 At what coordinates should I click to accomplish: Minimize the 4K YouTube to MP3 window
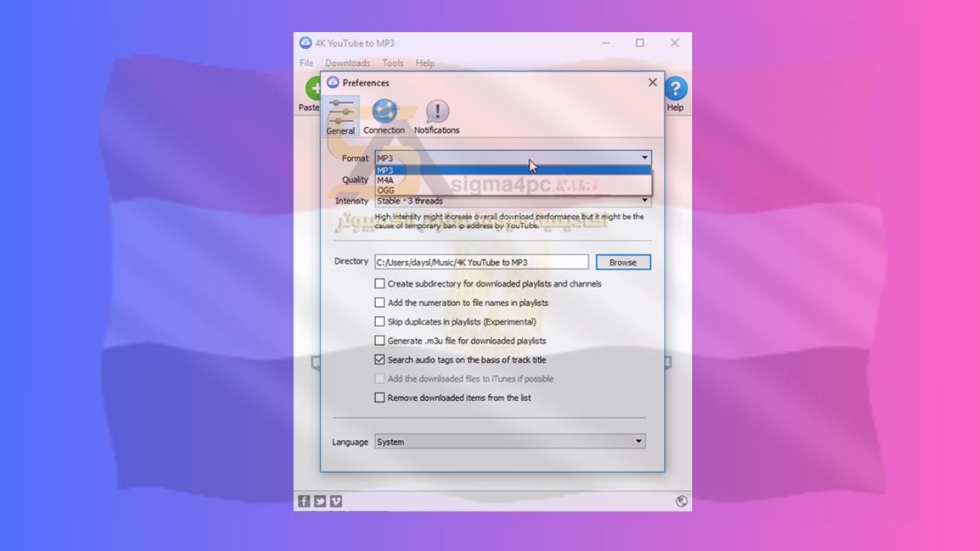click(605, 43)
